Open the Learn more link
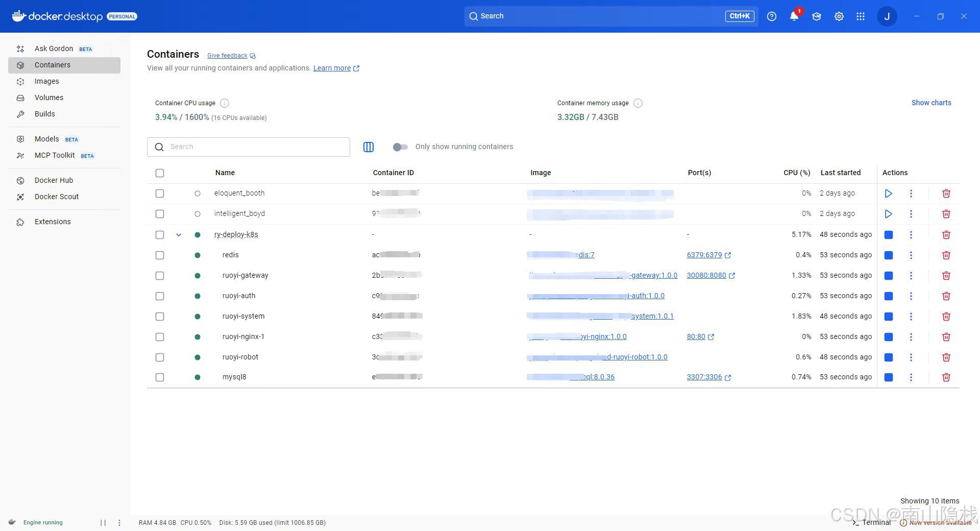Screen dimensions: 980x531 [x=336, y=68]
